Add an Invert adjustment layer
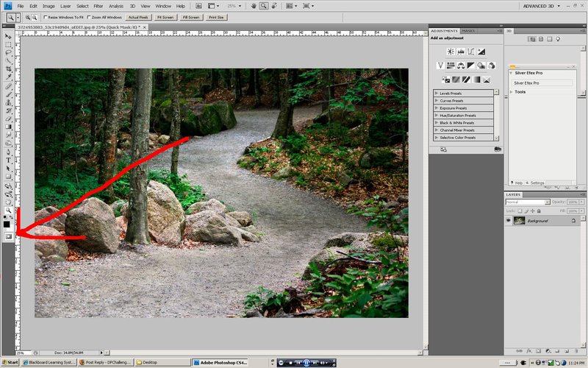Image resolution: width=588 pixels, height=368 pixels. [x=446, y=79]
